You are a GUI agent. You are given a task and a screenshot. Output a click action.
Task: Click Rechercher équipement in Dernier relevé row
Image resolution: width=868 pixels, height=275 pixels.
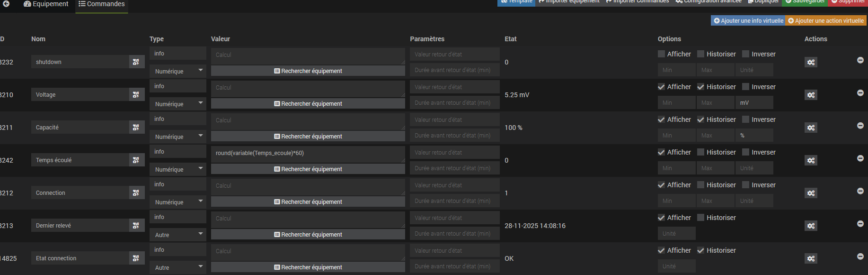308,234
